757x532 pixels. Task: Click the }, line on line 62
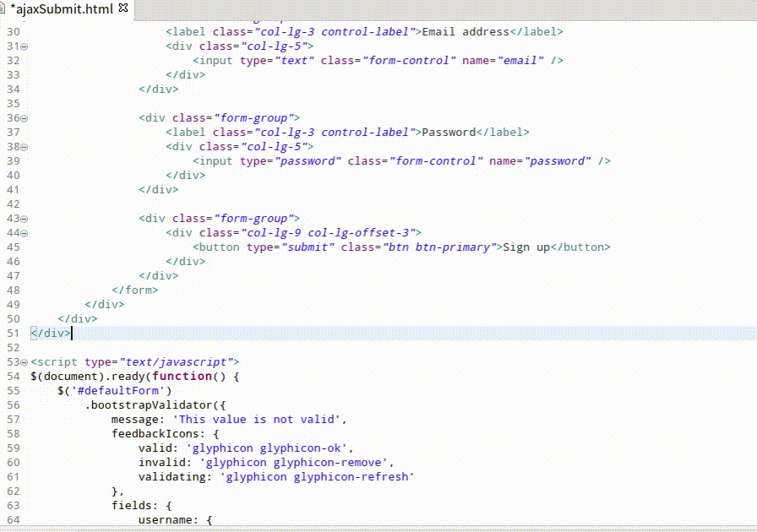[117, 491]
